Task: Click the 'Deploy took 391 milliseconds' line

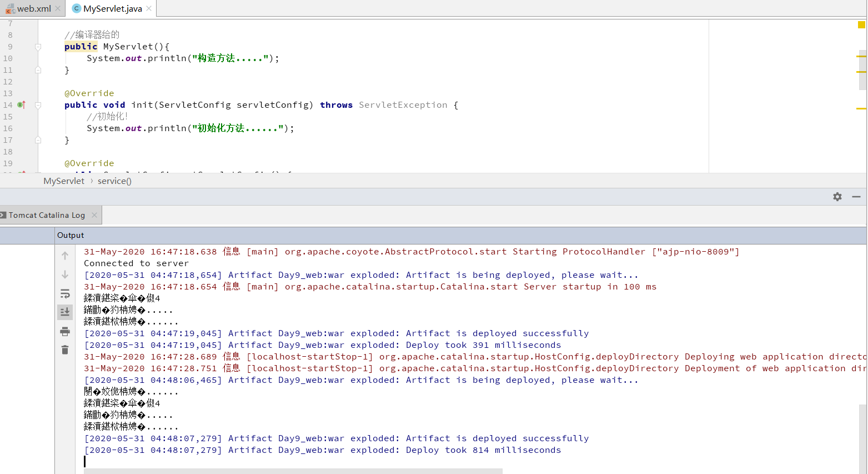Action: pos(323,345)
